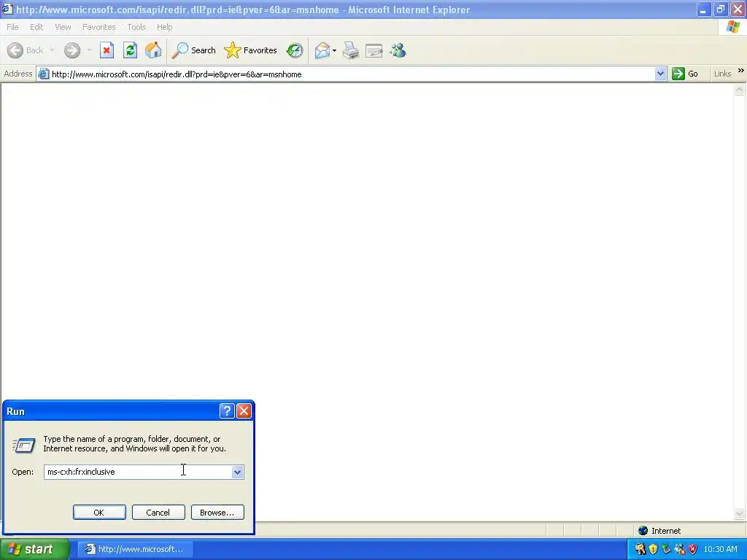Viewport: 747px width, 560px height.
Task: Open the address bar dropdown list
Action: click(660, 74)
